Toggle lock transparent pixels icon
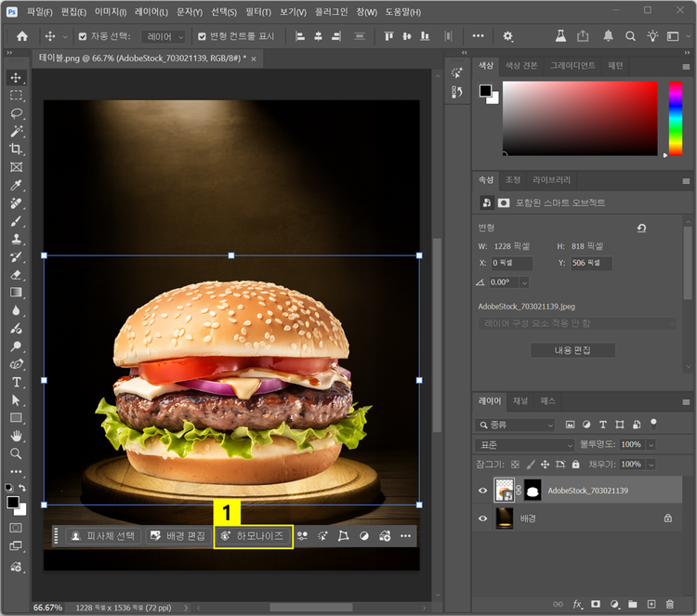 coord(515,465)
